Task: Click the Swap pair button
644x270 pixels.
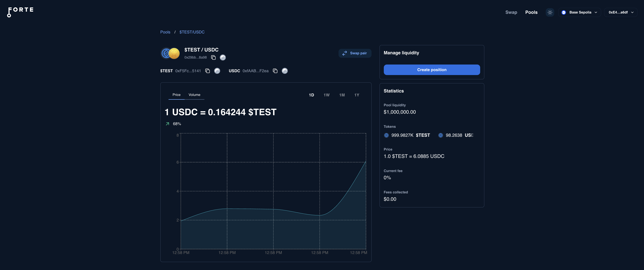Action: (x=355, y=53)
